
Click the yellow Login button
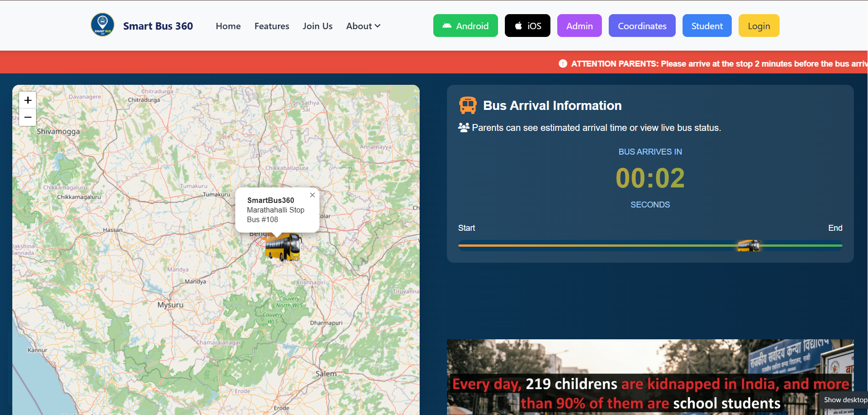tap(759, 26)
